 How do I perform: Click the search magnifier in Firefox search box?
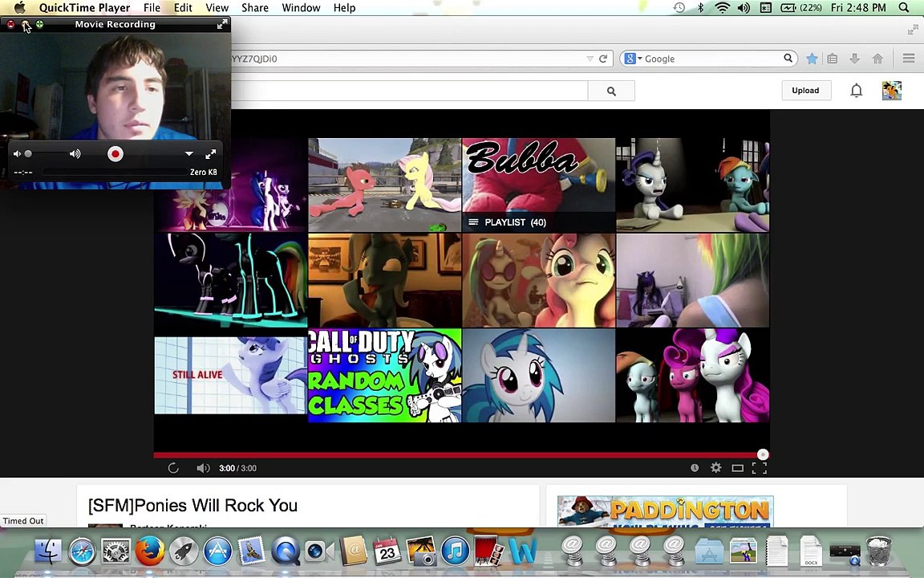pyautogui.click(x=788, y=59)
